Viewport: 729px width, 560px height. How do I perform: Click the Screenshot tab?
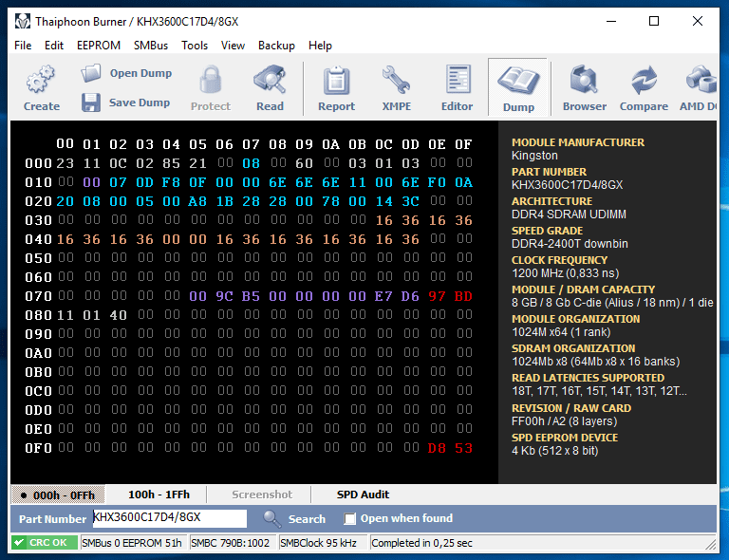click(262, 495)
